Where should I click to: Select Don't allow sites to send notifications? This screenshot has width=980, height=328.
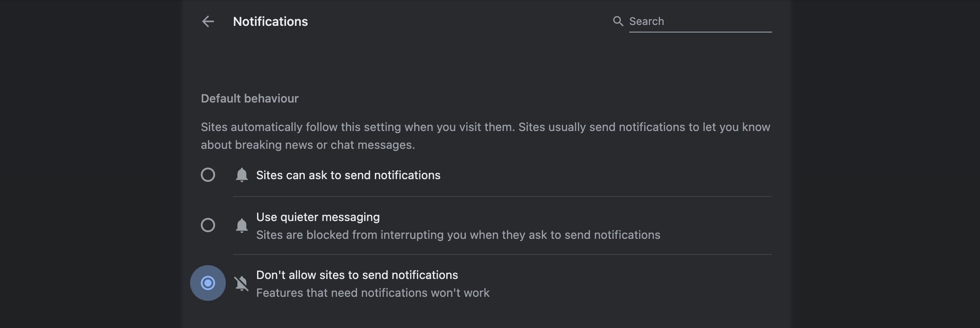click(x=208, y=283)
